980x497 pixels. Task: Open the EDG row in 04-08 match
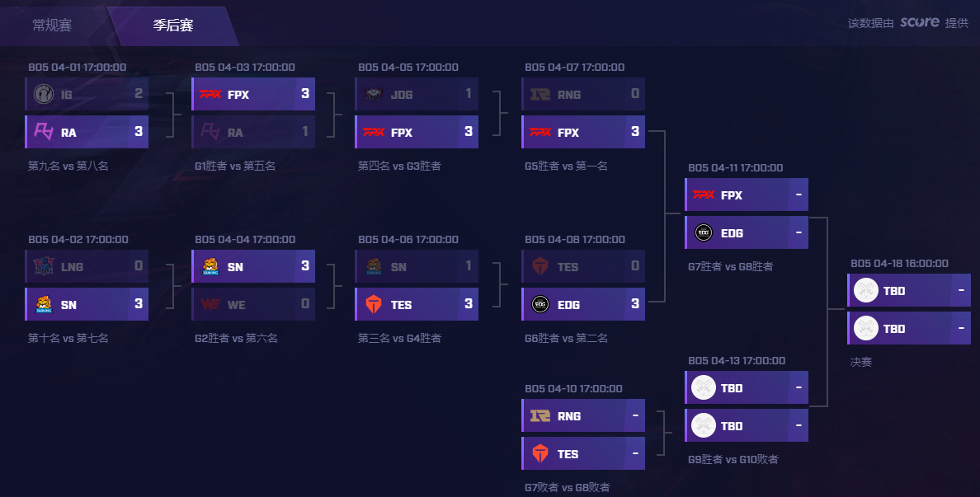click(582, 305)
